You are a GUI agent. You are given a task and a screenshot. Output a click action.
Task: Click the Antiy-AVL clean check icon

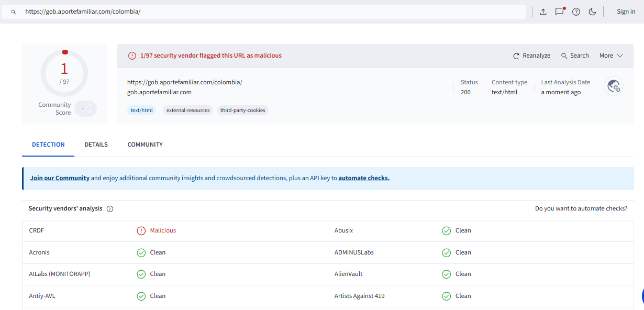click(x=141, y=296)
